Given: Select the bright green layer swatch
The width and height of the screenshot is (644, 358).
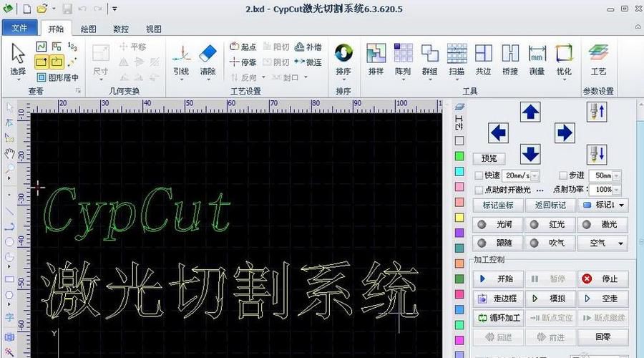Looking at the screenshot, I should 459,156.
